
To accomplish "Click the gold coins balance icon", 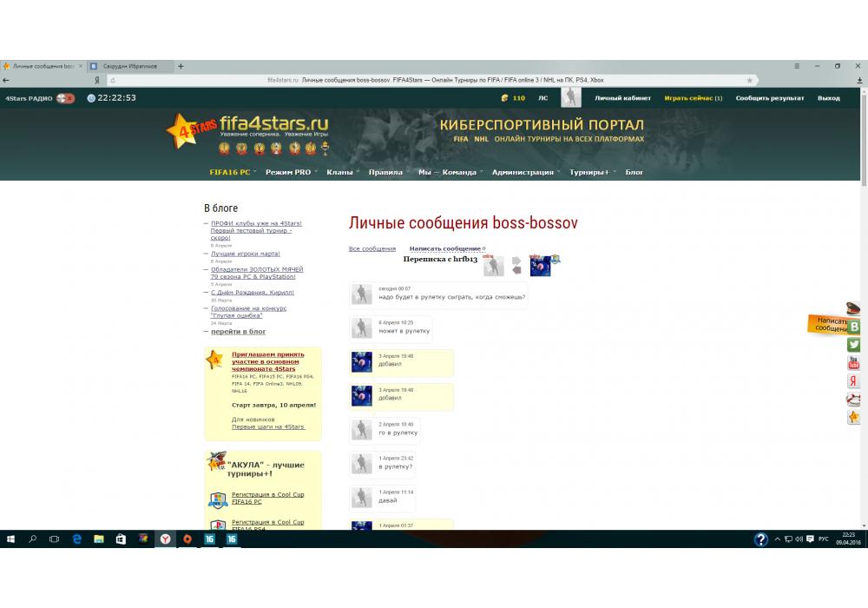I will pyautogui.click(x=504, y=98).
